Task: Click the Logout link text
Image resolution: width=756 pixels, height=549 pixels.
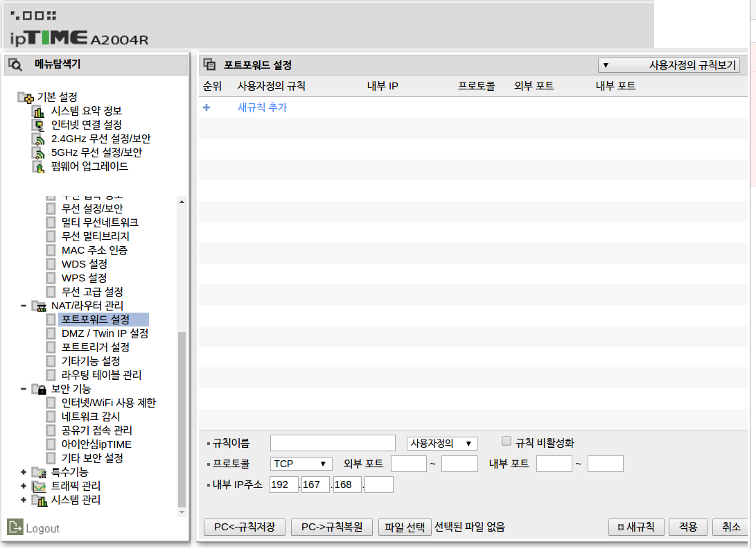Action: coord(42,529)
